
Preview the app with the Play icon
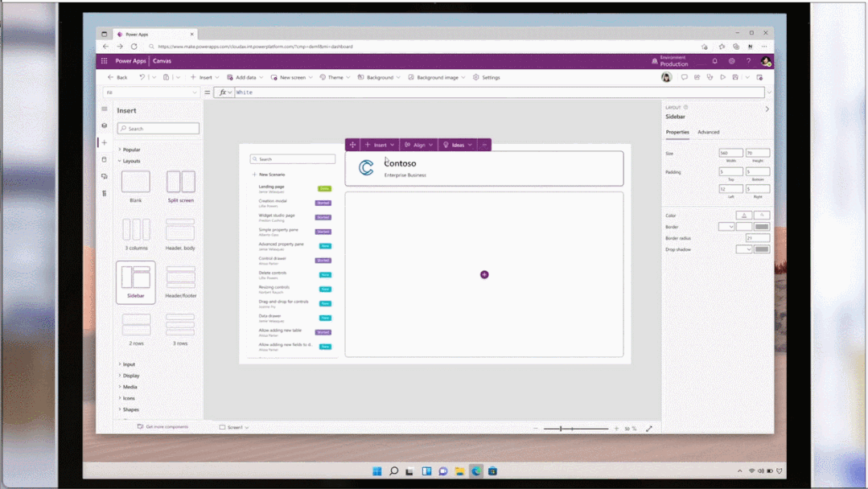coord(722,77)
